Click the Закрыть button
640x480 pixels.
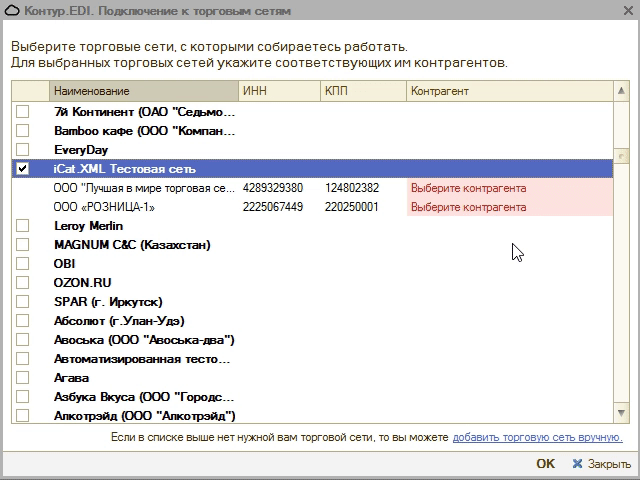click(602, 464)
